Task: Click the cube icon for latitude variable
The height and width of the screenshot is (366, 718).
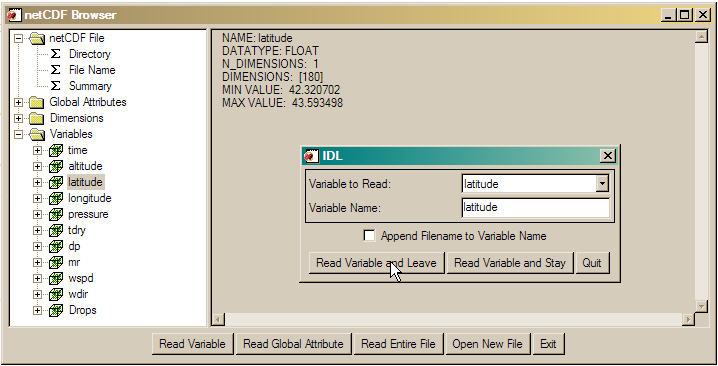Action: tap(56, 182)
